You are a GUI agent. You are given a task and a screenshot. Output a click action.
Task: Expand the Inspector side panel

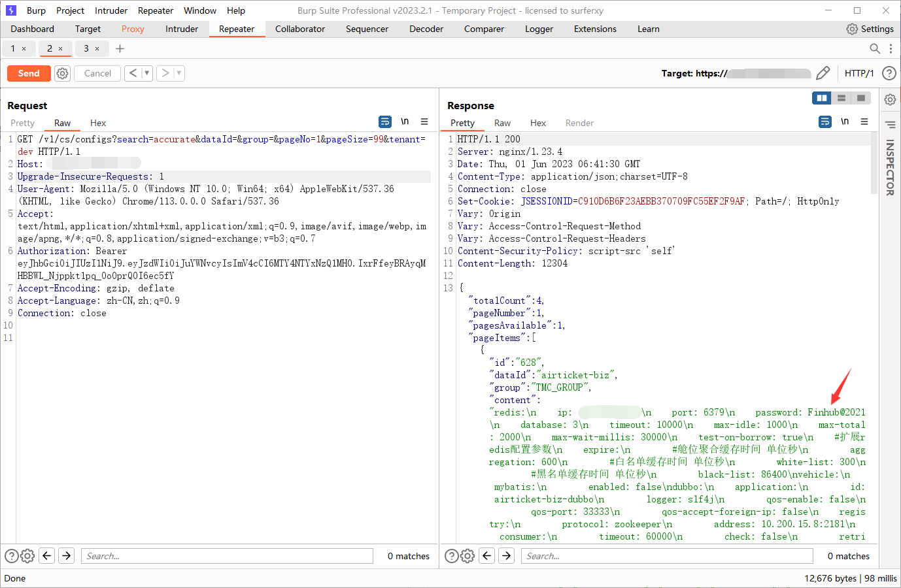(x=890, y=168)
